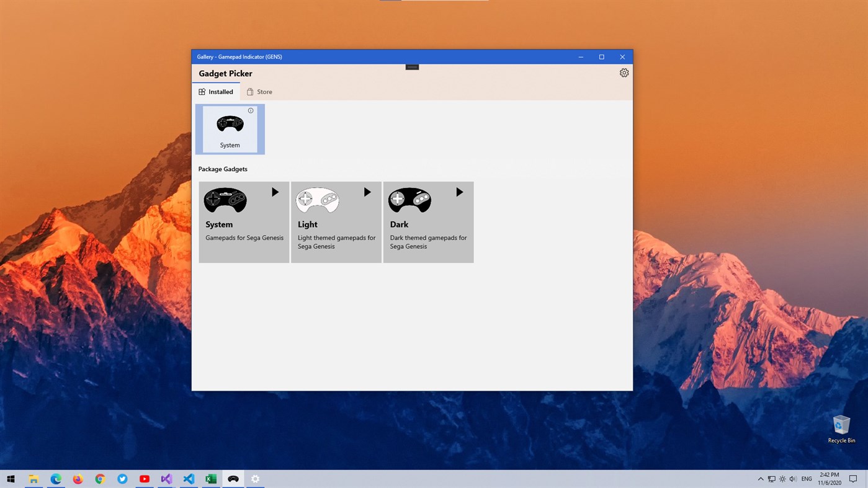This screenshot has height=488, width=868.
Task: Select the Installed tab
Action: (x=216, y=91)
